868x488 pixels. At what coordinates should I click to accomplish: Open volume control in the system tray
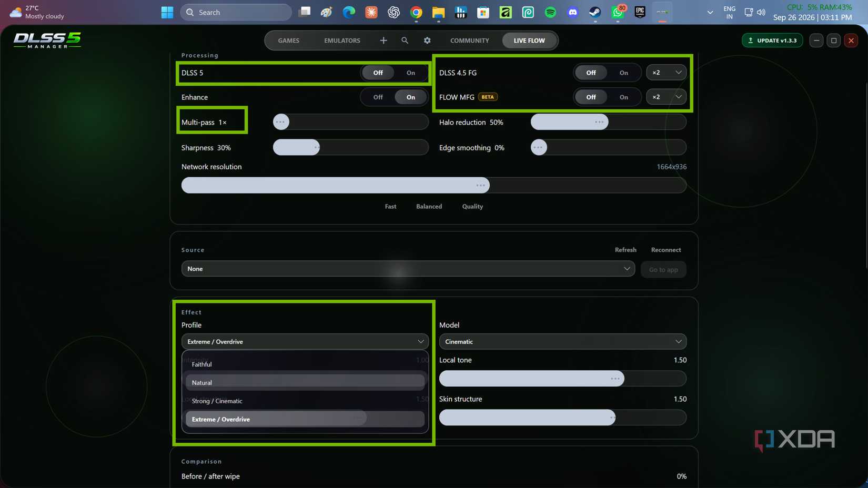[x=761, y=12]
